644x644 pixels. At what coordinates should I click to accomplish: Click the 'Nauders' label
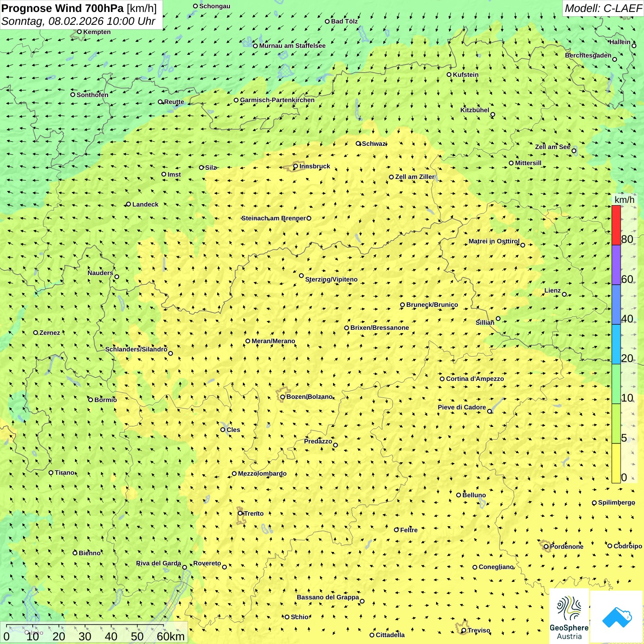point(100,273)
